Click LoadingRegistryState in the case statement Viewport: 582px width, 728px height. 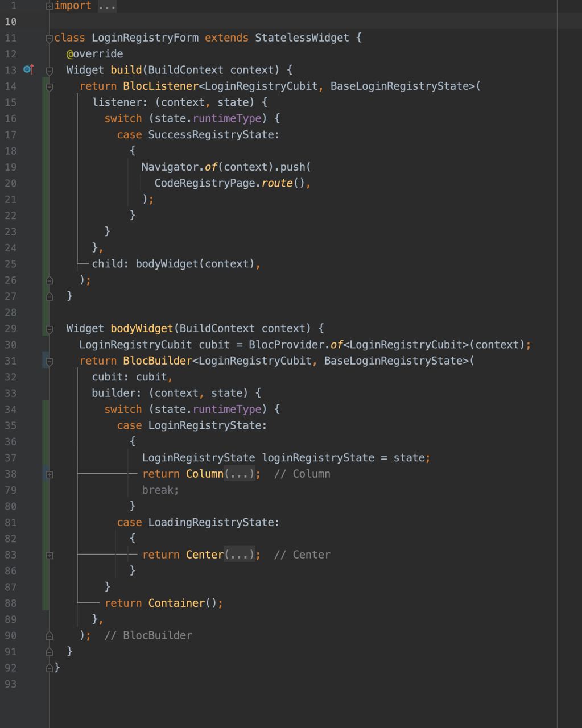pyautogui.click(x=211, y=522)
